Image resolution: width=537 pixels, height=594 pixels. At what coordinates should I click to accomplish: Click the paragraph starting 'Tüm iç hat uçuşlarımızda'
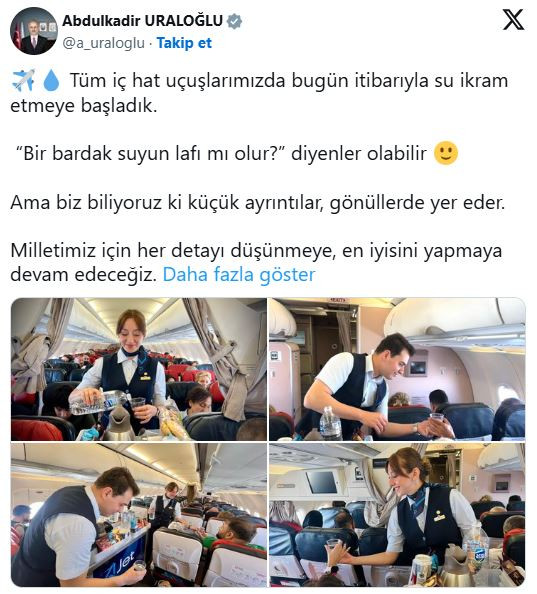click(260, 93)
